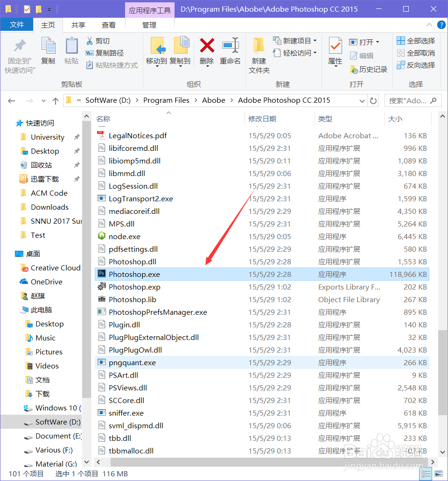Click the back navigation arrow button
Viewport: 448px width, 481px height.
[11, 100]
